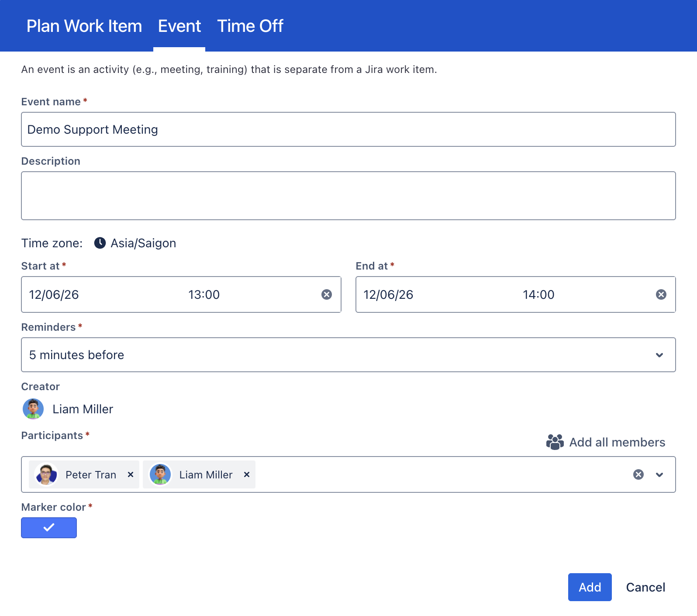
Task: Click Liam Miller's avatar in participants
Action: [160, 474]
